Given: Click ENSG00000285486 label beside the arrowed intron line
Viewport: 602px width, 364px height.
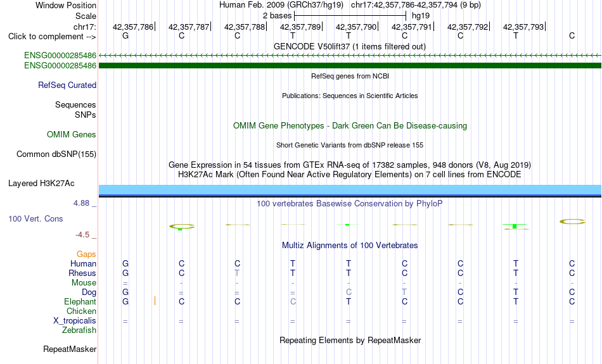Looking at the screenshot, I should coord(60,56).
